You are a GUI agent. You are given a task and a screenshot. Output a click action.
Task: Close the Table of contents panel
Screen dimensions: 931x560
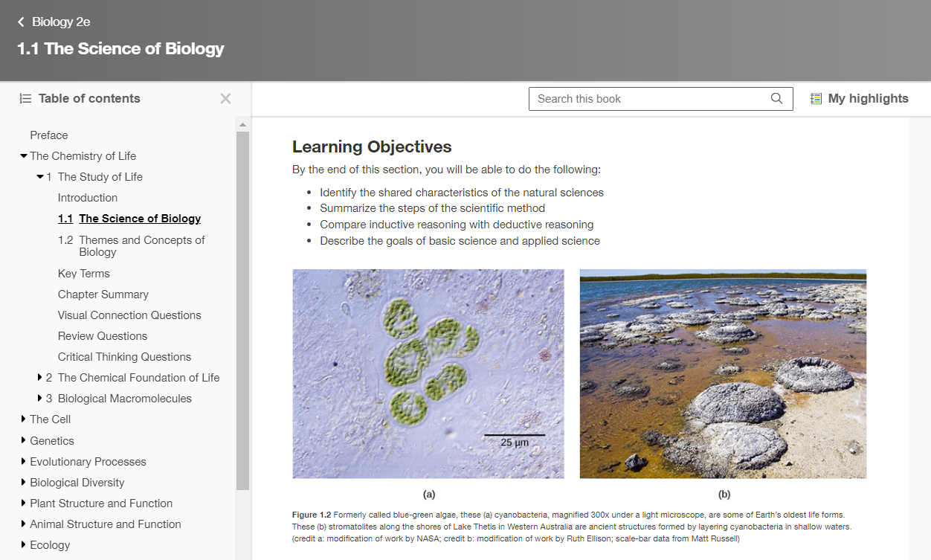coord(226,98)
